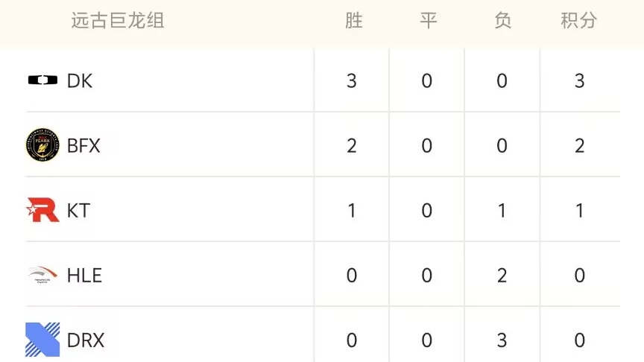Image resolution: width=644 pixels, height=362 pixels.
Task: Click the 积分 column header
Action: (579, 21)
